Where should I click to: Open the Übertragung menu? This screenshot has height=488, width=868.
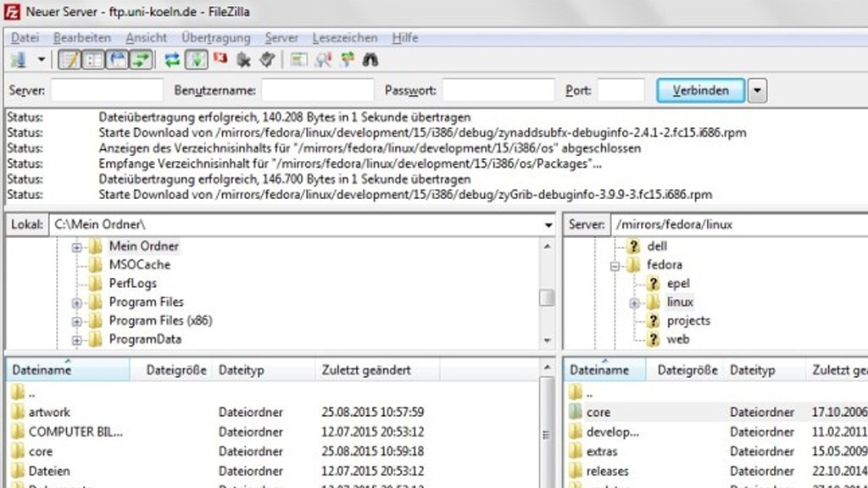tap(216, 37)
